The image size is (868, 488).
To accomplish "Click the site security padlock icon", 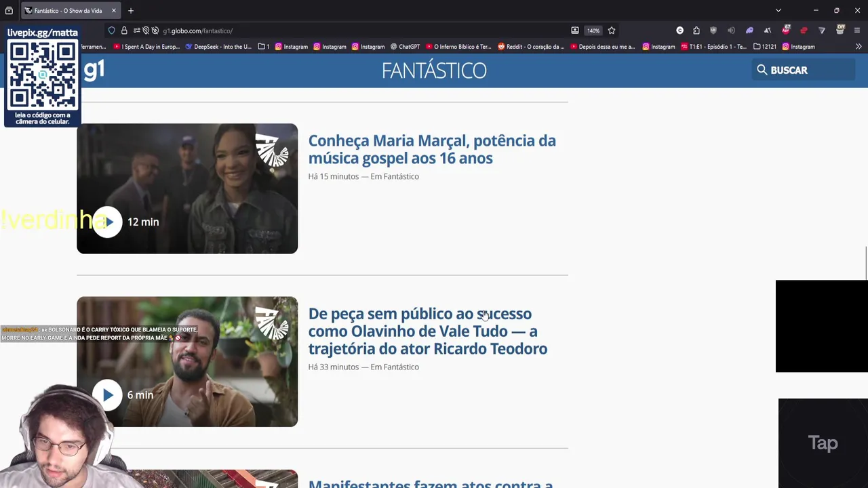I will (124, 30).
